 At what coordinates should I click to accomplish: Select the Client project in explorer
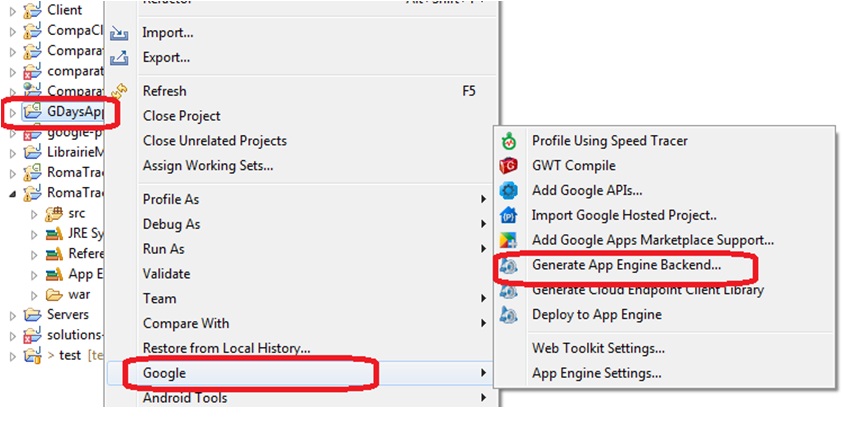click(x=64, y=10)
